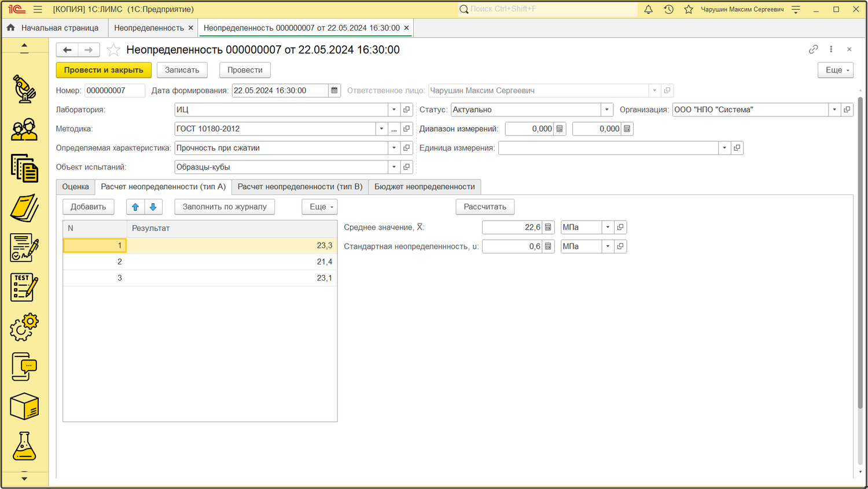
Task: Add document to favorites with star
Action: (113, 50)
